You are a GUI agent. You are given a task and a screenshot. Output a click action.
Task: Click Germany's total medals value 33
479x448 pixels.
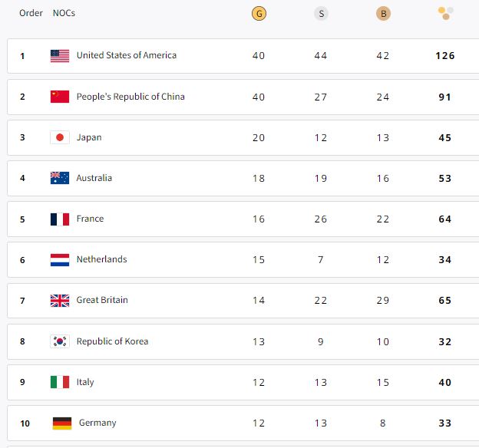click(445, 423)
